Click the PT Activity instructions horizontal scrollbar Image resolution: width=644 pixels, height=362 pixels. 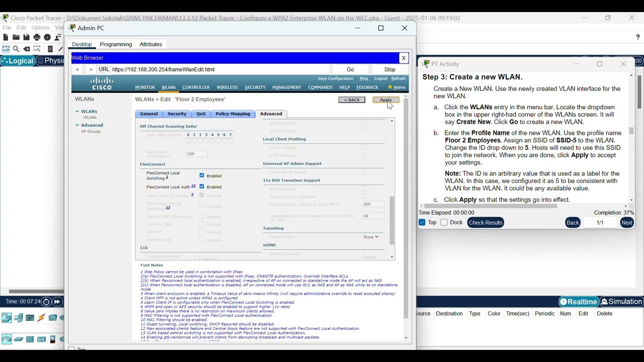[x=491, y=206]
